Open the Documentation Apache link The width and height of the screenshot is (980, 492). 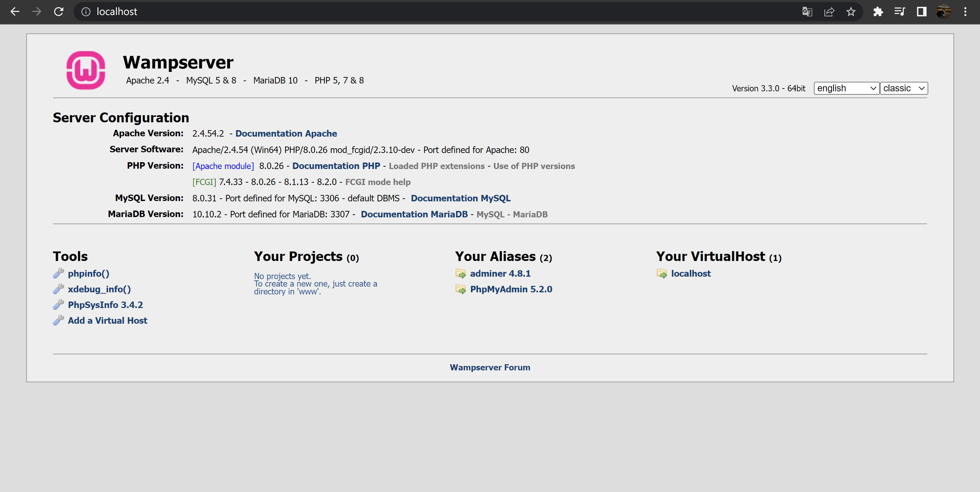[286, 133]
